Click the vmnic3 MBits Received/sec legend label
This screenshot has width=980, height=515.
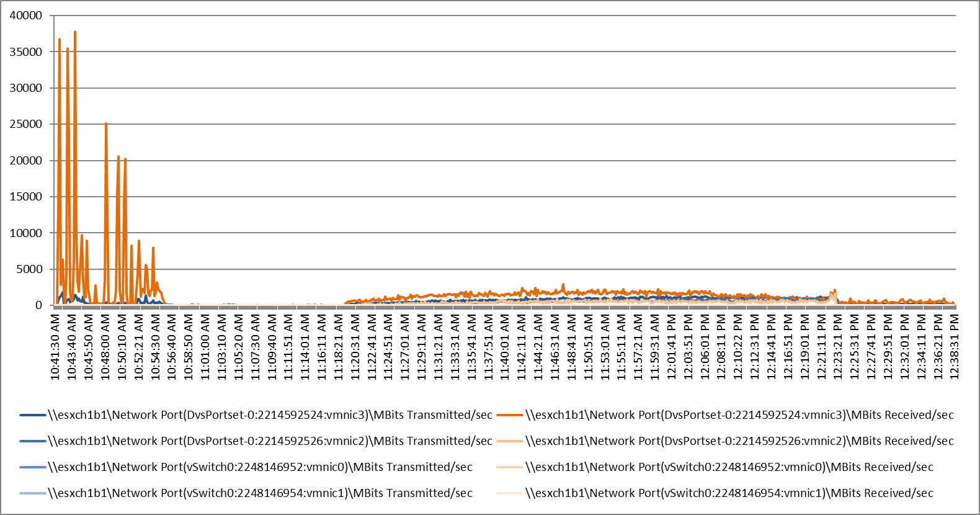pyautogui.click(x=739, y=415)
